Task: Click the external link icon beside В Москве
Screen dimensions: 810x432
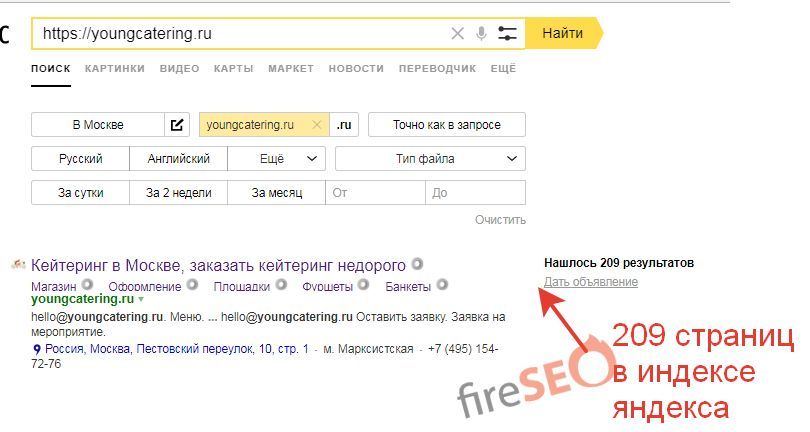Action: pyautogui.click(x=177, y=125)
